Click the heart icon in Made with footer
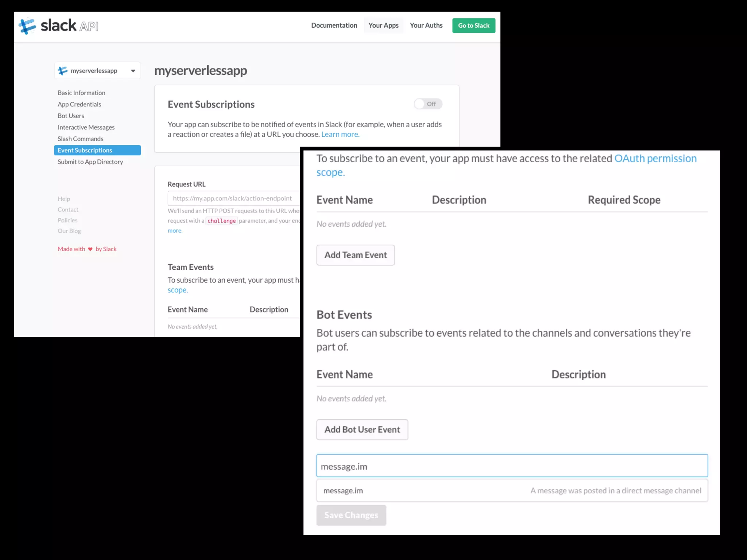 [90, 249]
